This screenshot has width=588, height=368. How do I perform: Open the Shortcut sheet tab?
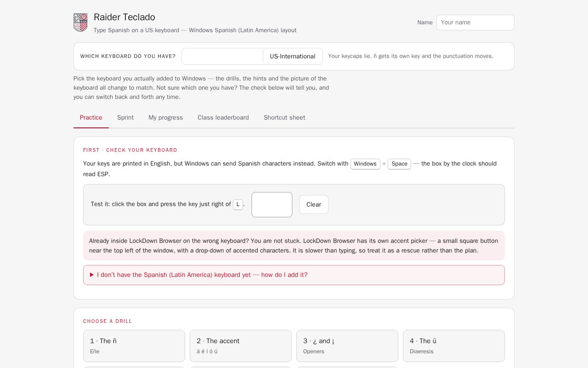pyautogui.click(x=284, y=118)
